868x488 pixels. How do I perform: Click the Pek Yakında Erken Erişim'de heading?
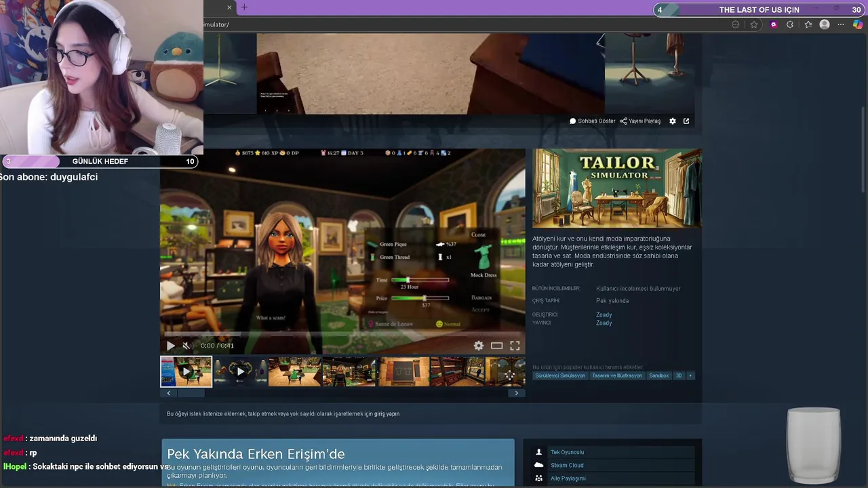[x=256, y=454]
